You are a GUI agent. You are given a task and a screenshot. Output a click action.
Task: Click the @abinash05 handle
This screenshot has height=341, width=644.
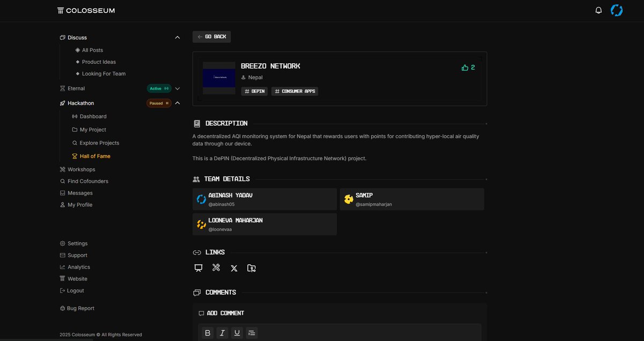tap(222, 205)
